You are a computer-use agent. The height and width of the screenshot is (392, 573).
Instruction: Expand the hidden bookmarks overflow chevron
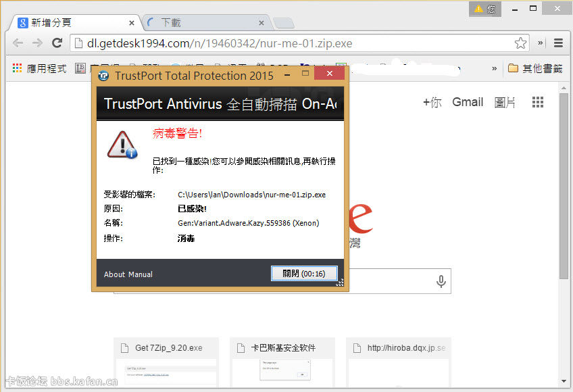pos(494,68)
